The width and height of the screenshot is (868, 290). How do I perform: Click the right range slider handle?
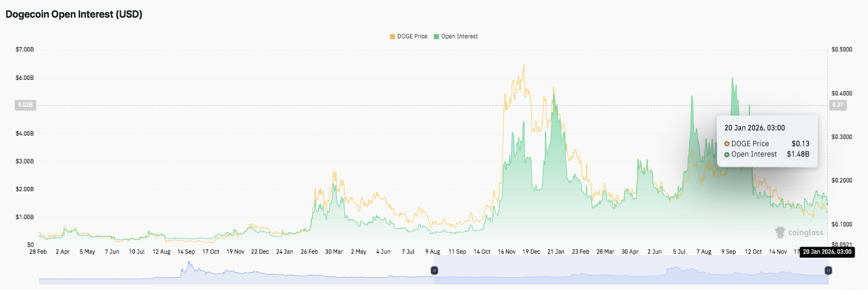[828, 270]
